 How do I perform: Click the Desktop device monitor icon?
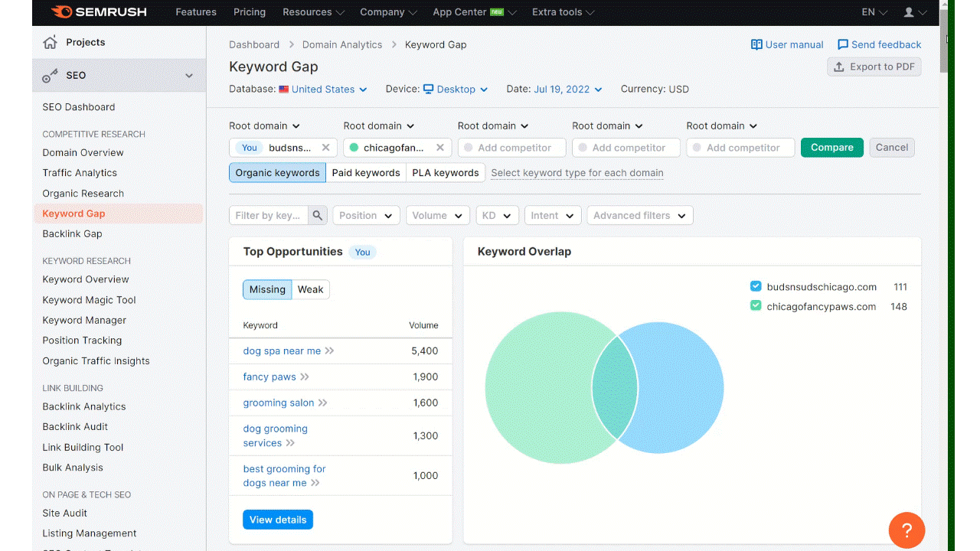coord(429,89)
